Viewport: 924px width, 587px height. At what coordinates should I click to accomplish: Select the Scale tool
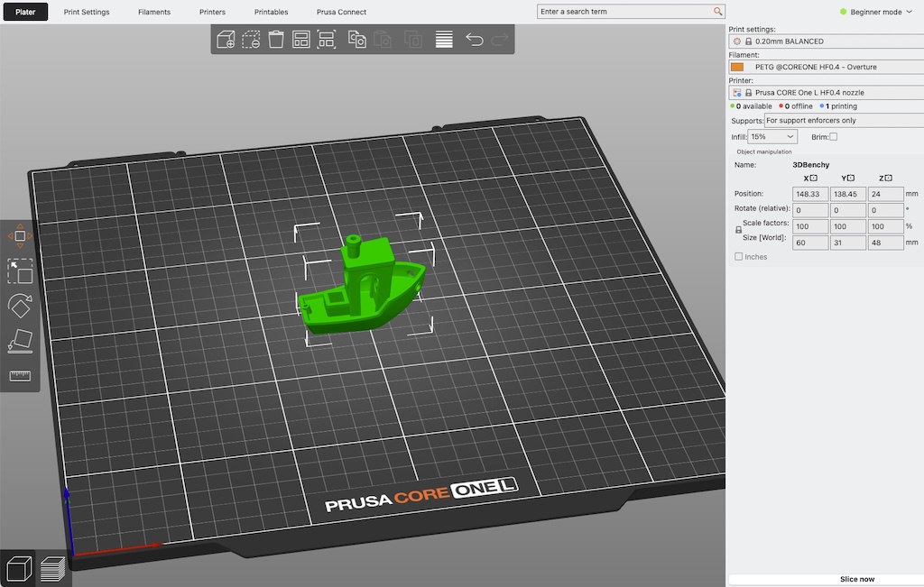tap(20, 271)
